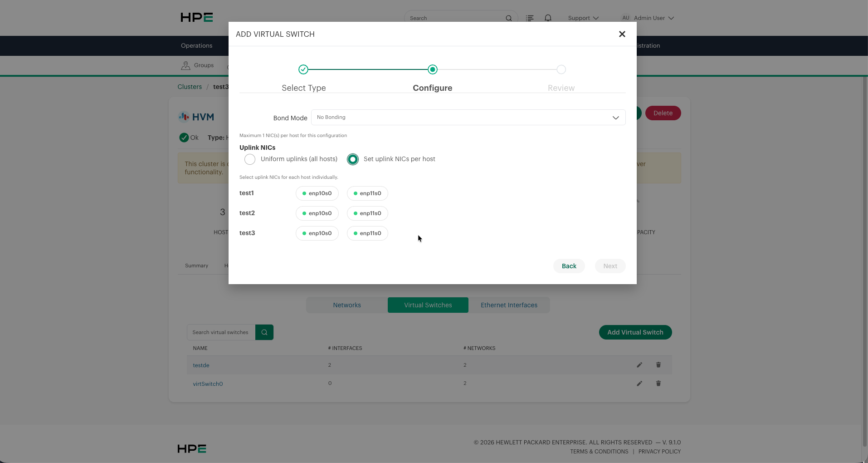
Task: Click the magnifier icon in top search
Action: tap(509, 18)
